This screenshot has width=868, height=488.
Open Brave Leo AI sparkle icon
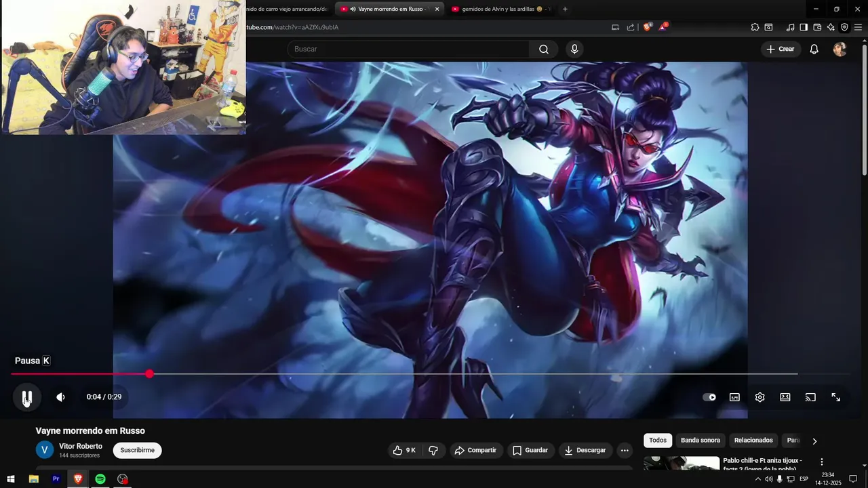pyautogui.click(x=831, y=27)
